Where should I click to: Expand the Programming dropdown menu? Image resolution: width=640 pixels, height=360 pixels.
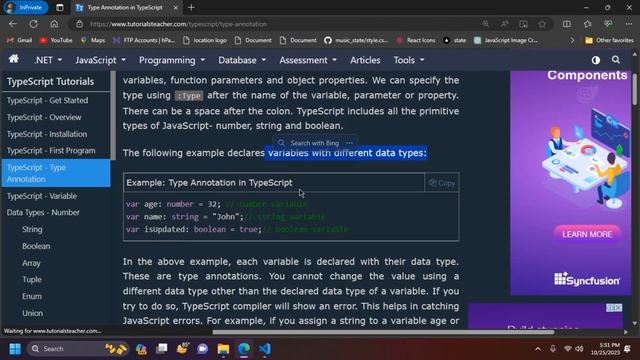click(x=172, y=60)
